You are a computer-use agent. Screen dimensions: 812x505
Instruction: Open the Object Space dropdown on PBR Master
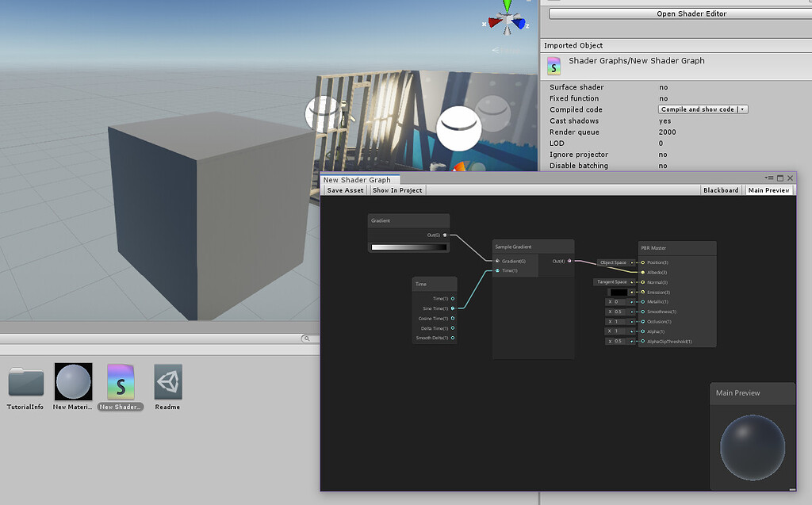[x=612, y=262]
